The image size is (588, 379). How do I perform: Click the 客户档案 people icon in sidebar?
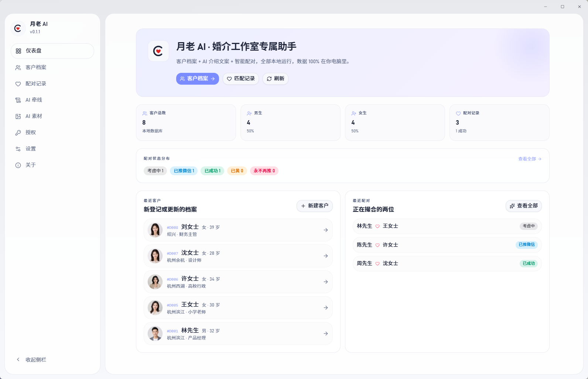coord(18,68)
